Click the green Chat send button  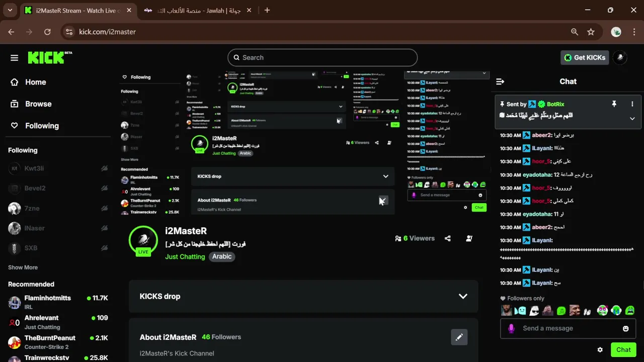[x=623, y=349]
